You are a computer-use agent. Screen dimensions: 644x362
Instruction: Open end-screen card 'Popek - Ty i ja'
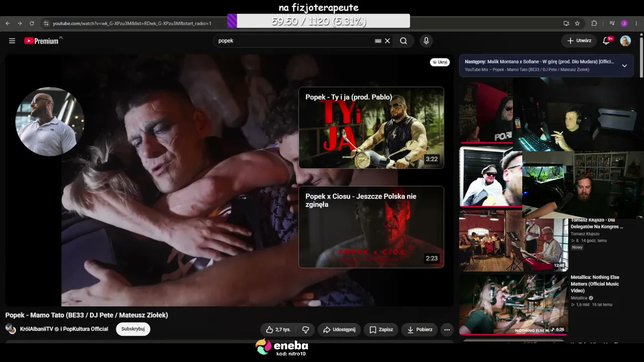click(371, 128)
